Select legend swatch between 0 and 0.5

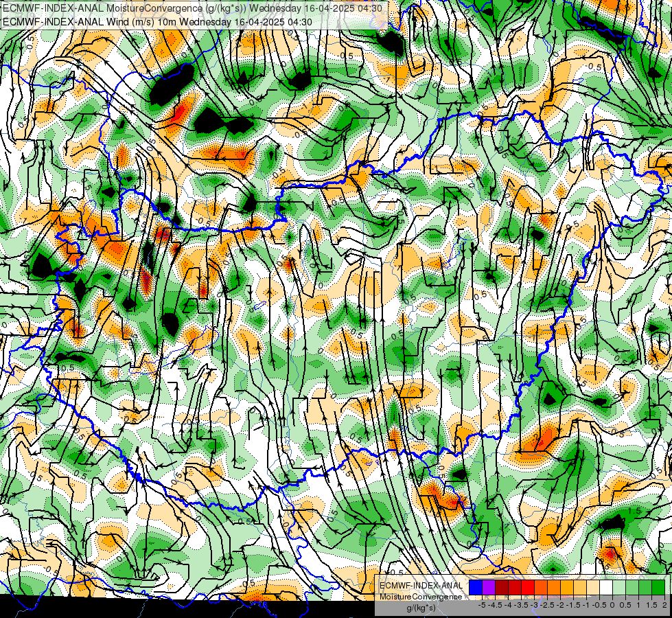coord(619,587)
